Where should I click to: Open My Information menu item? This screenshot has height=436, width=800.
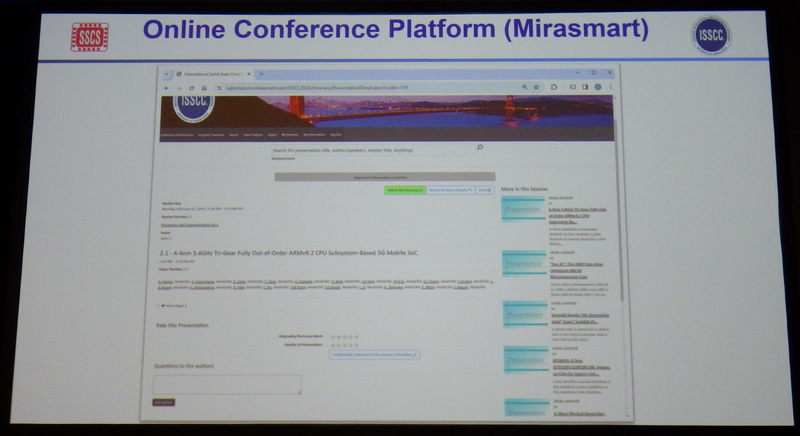click(314, 135)
